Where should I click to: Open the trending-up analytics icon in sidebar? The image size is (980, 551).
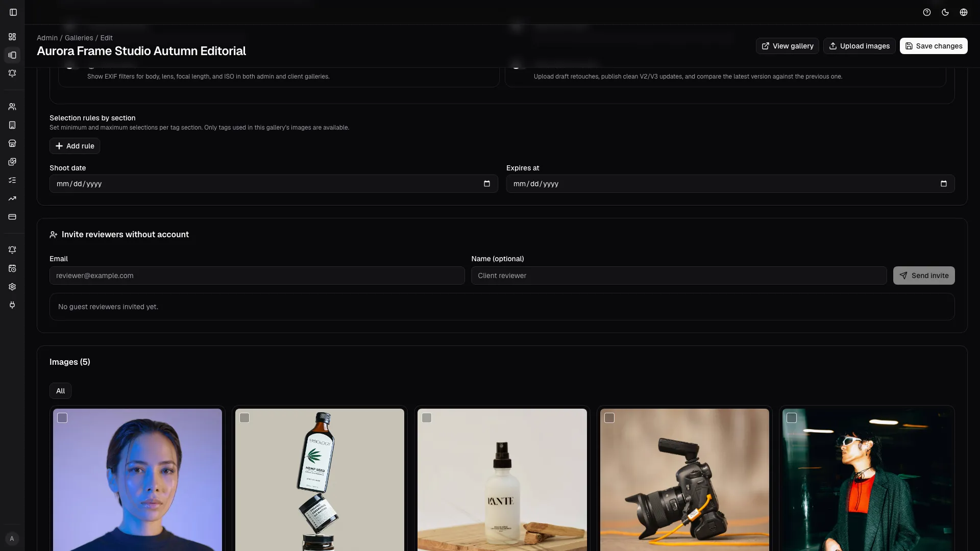[x=12, y=198]
